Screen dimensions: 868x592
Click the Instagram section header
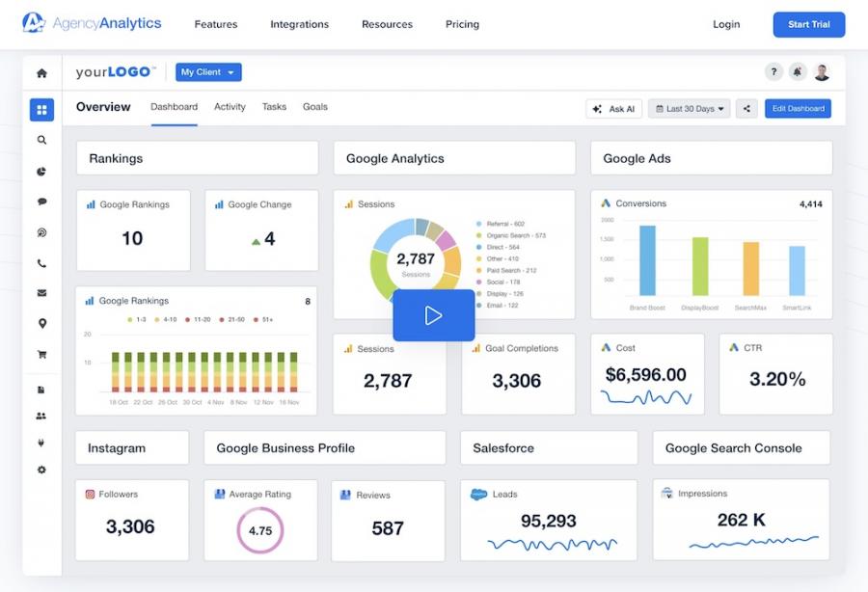[132, 448]
